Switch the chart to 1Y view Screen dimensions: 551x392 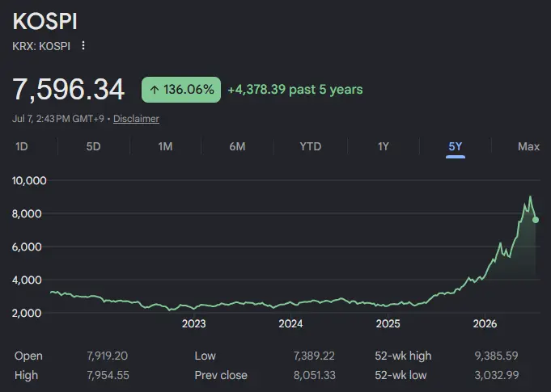(x=384, y=146)
